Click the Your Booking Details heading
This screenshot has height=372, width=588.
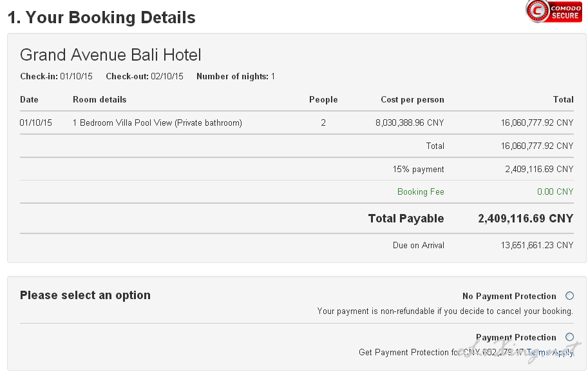pos(101,17)
